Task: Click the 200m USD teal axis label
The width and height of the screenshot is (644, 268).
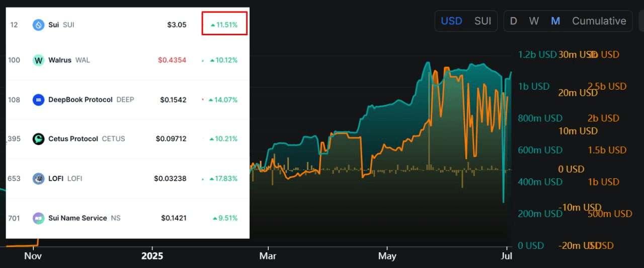Action: 540,214
